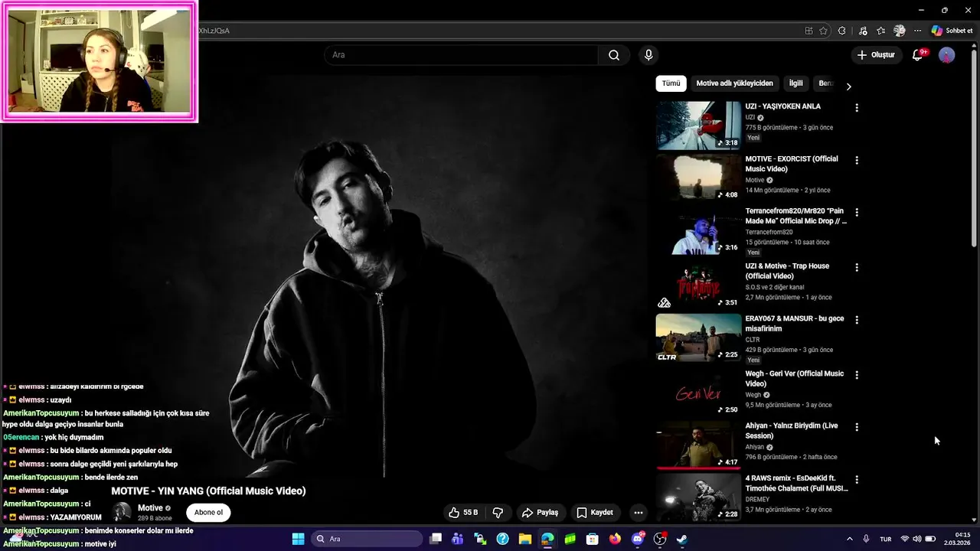Open more actions ellipsis below video
The width and height of the screenshot is (980, 551).
(638, 513)
